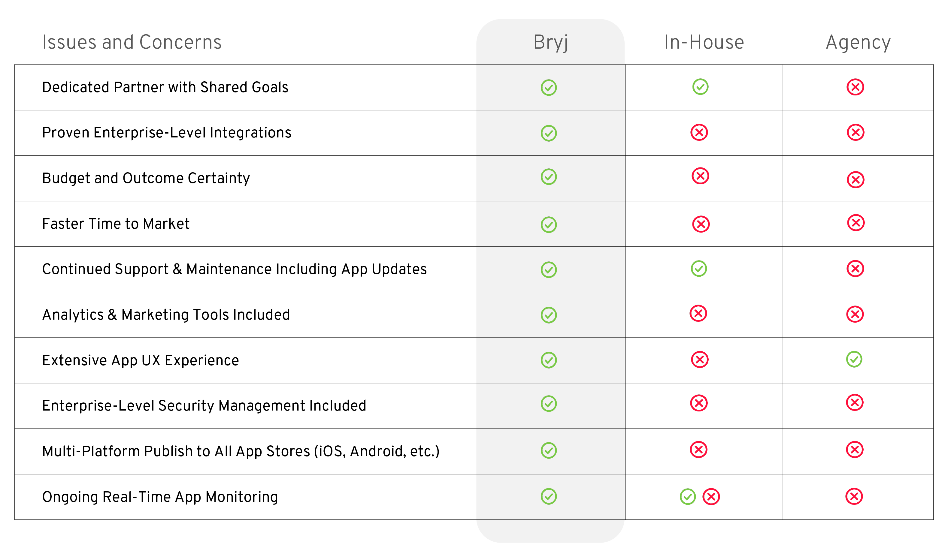Click the Extensive App UX Experience label

[141, 360]
